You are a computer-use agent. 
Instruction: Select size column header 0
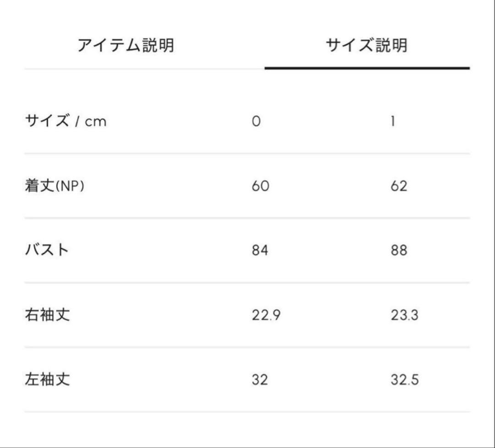pyautogui.click(x=257, y=121)
